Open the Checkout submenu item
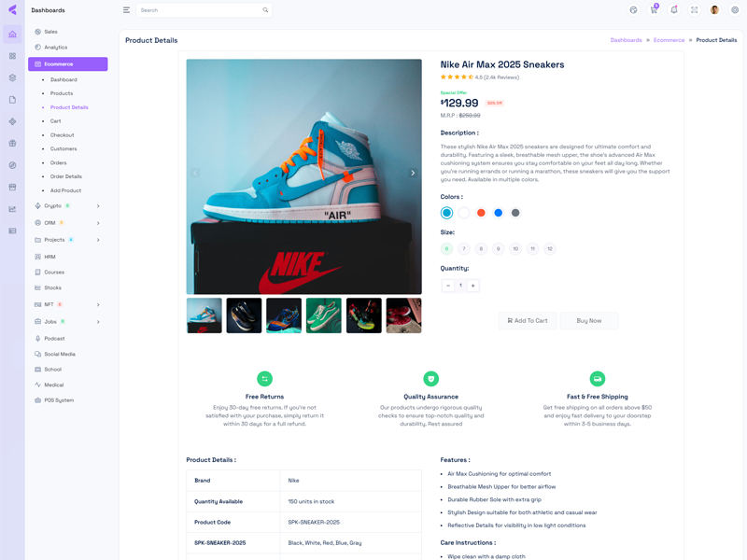The image size is (747, 560). tap(62, 135)
